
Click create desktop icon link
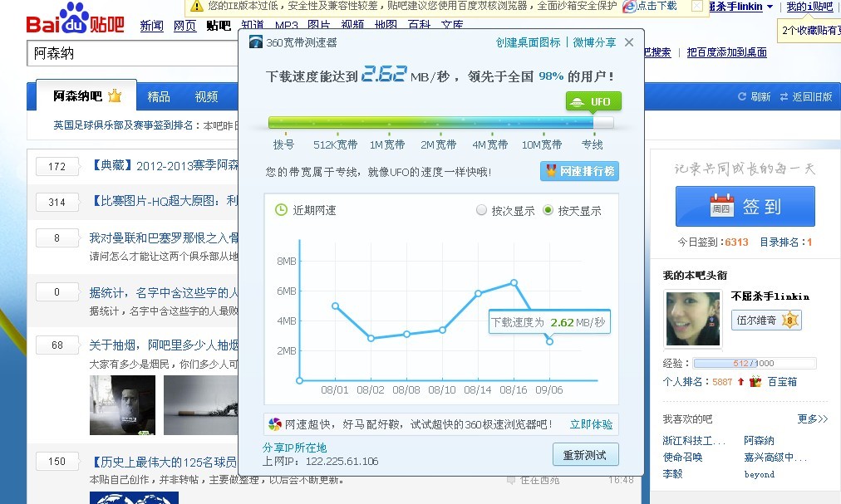pyautogui.click(x=528, y=42)
